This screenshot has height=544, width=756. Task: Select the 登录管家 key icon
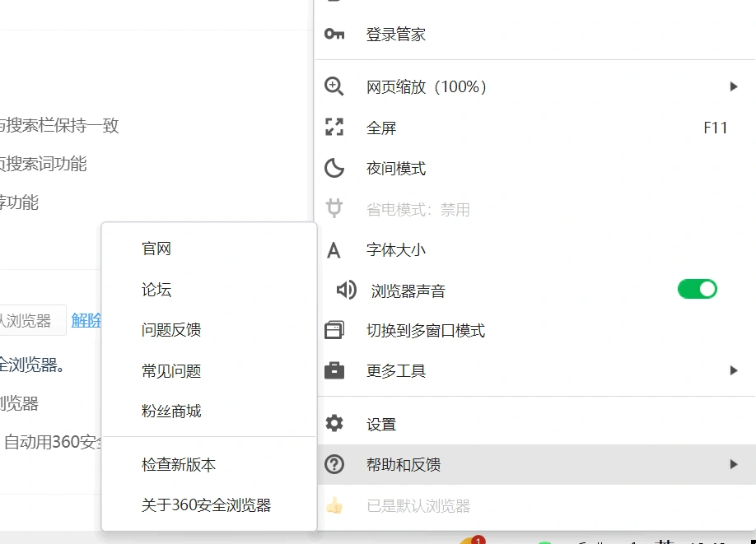334,34
